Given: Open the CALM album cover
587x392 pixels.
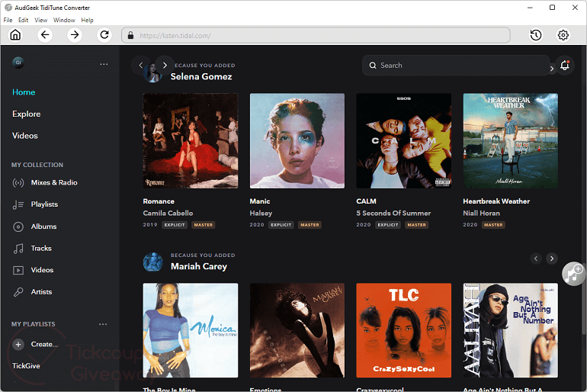Looking at the screenshot, I should 403,141.
